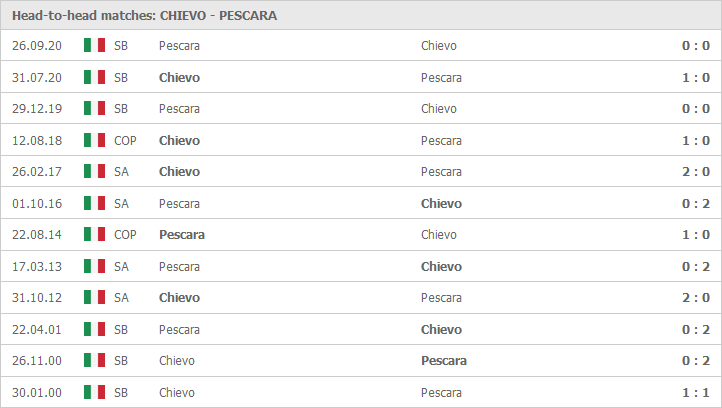
Task: Click the Italy flag in the 26.11.00 row
Action: tap(94, 360)
